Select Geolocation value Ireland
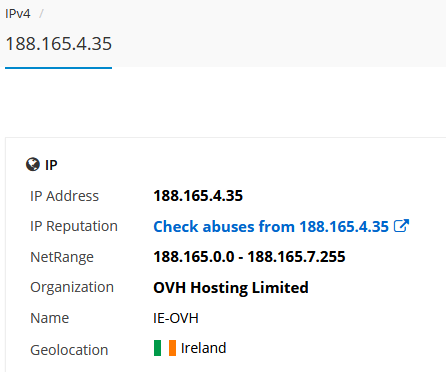Image resolution: width=446 pixels, height=372 pixels. pyautogui.click(x=203, y=348)
